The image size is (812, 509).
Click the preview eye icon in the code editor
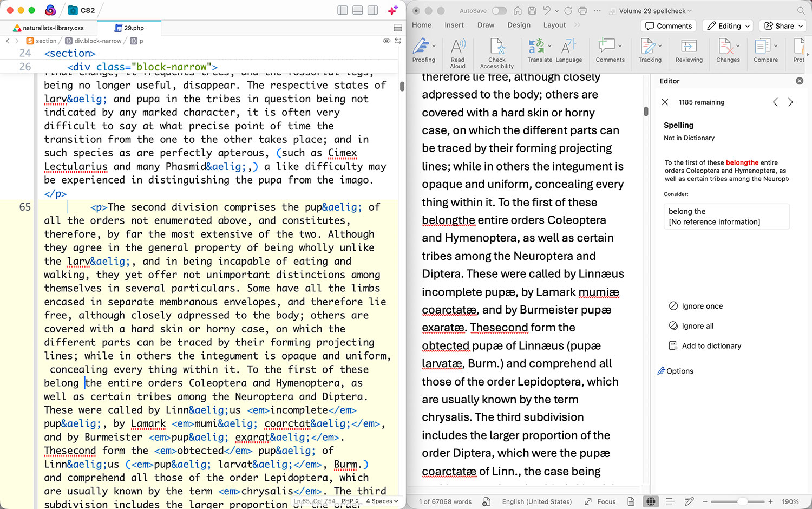tap(386, 41)
